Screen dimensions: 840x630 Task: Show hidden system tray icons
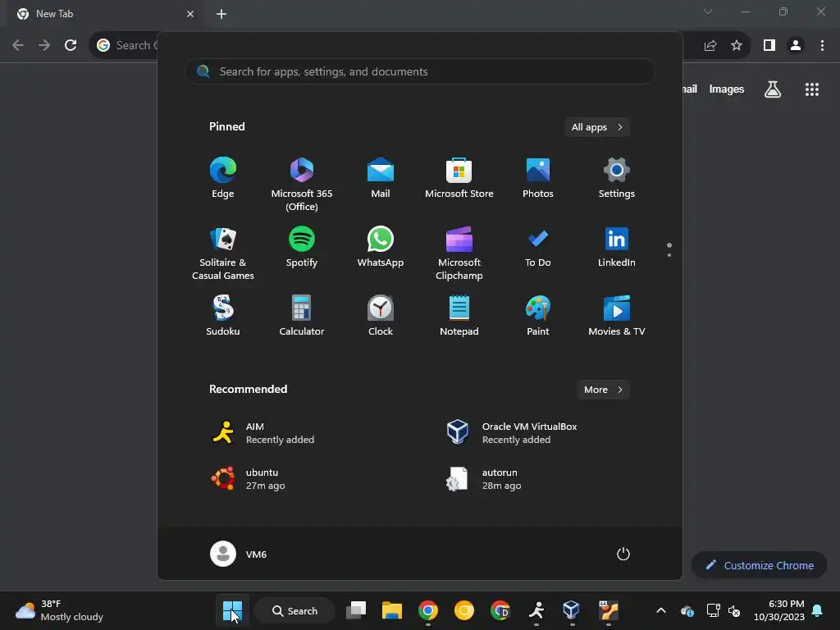661,610
